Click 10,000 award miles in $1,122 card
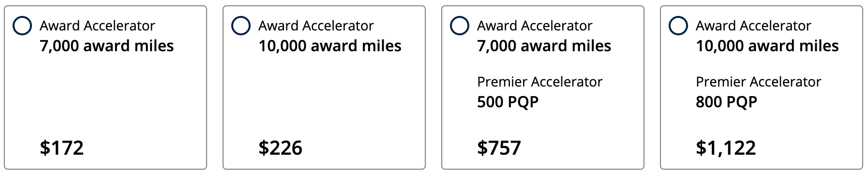Screen dimensions: 868x175 click(767, 46)
